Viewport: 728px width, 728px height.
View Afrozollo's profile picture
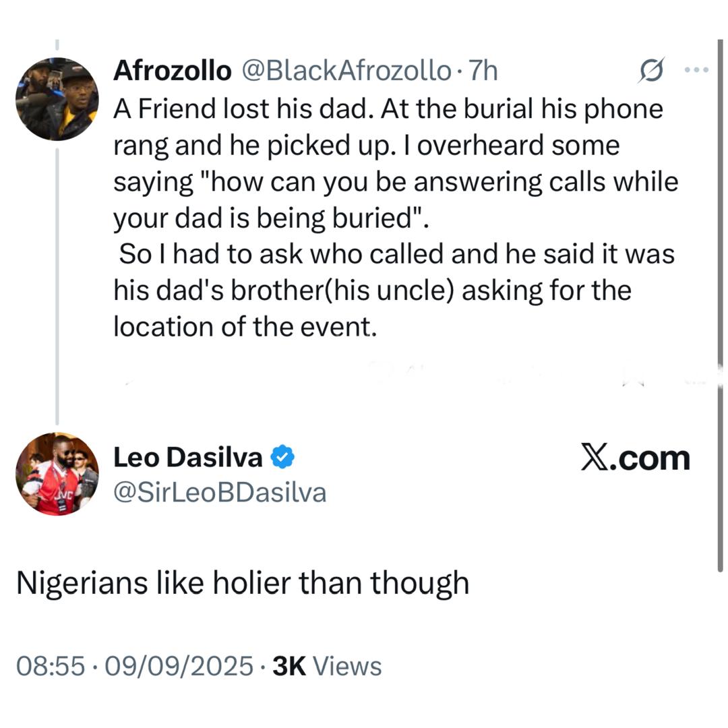pyautogui.click(x=57, y=99)
